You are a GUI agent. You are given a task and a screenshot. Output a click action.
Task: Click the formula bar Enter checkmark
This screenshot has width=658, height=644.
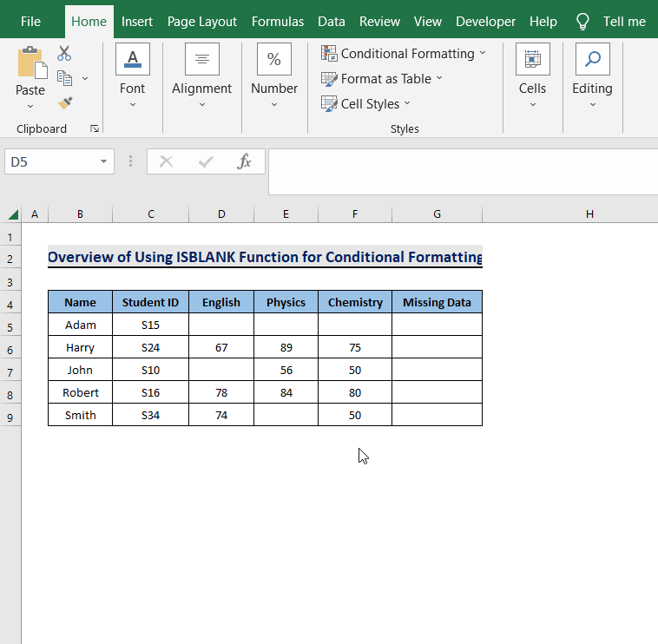(206, 161)
